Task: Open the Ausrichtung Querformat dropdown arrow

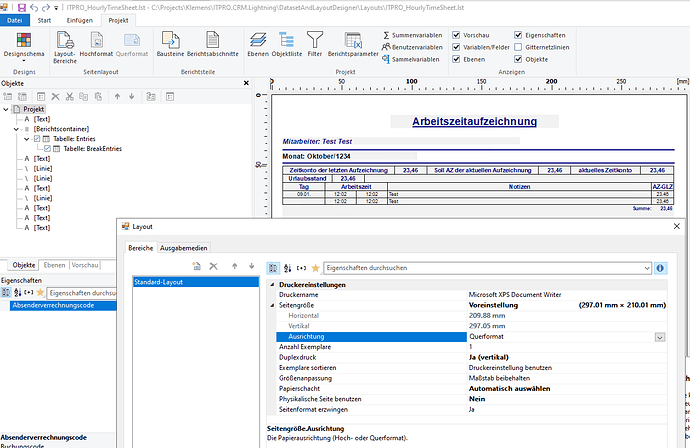Action: tap(659, 338)
